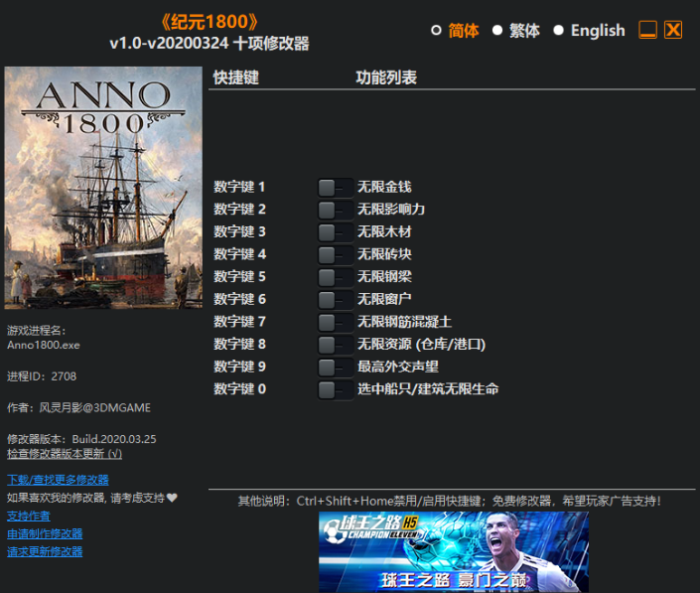Click the 数字键 5 hotkey label
The height and width of the screenshot is (593, 700).
239,276
